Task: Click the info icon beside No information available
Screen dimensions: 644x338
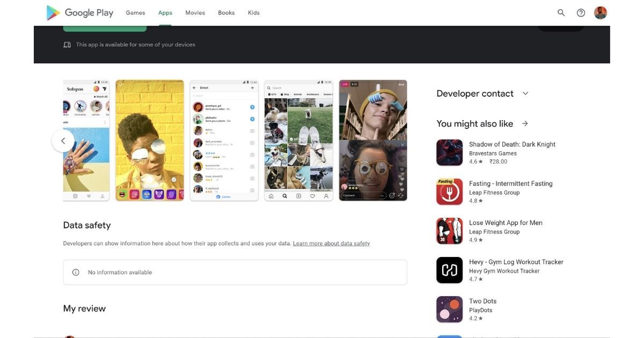Action: coord(76,273)
